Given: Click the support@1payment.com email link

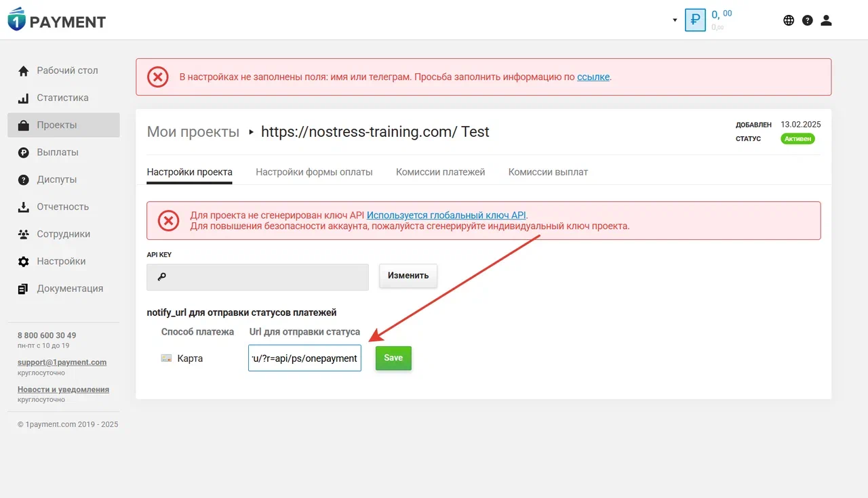Looking at the screenshot, I should click(x=62, y=362).
